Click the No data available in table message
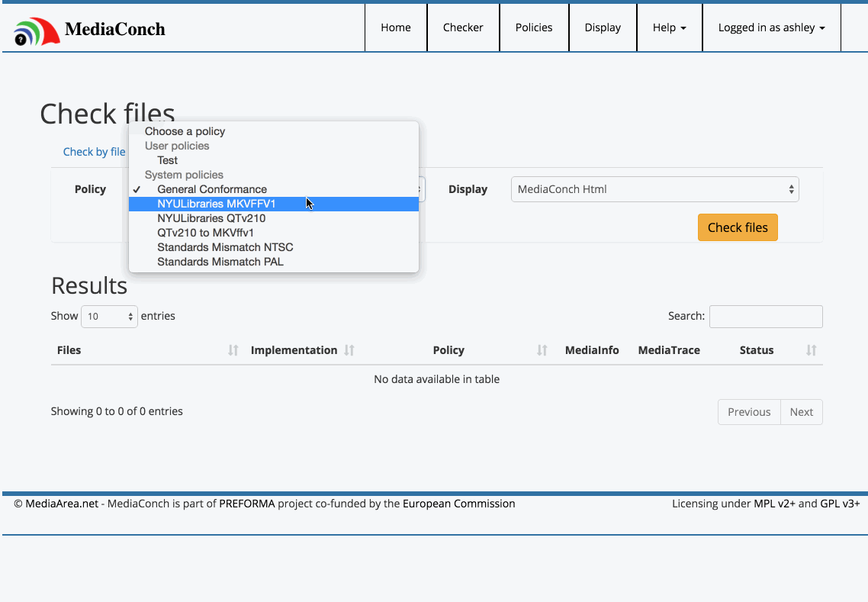Screen dimensions: 868x602 437,379
